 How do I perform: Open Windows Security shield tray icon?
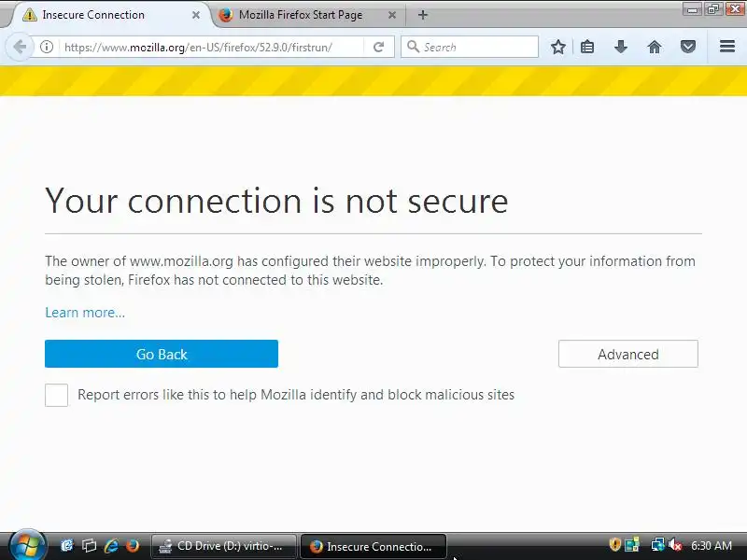click(614, 544)
